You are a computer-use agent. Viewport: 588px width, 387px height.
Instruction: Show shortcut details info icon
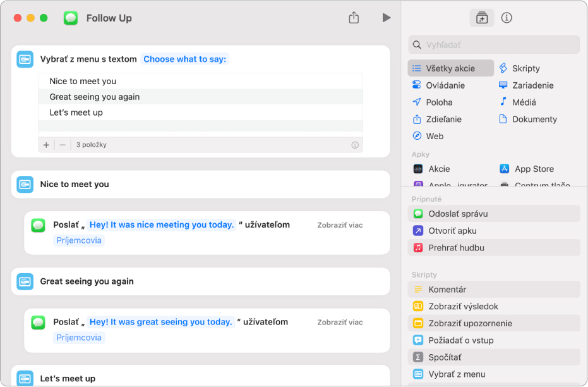point(506,18)
